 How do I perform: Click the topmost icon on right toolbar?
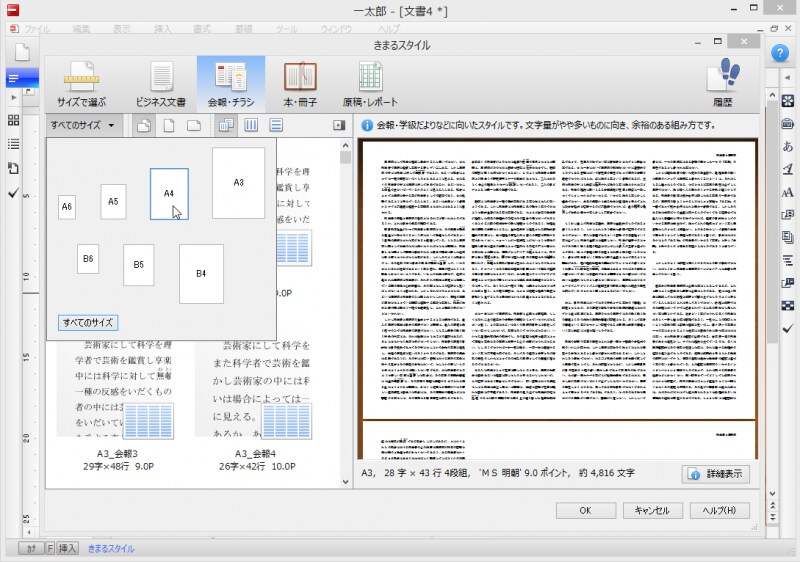point(787,101)
